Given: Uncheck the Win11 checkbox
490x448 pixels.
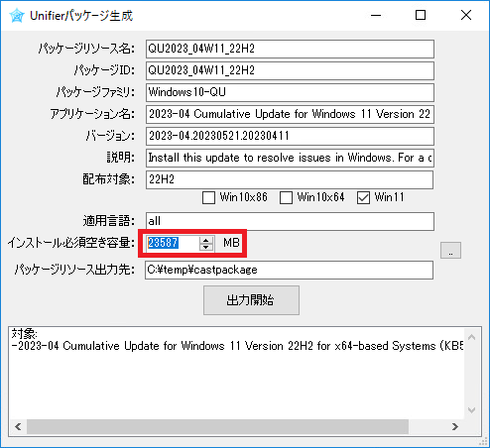Looking at the screenshot, I should 363,198.
